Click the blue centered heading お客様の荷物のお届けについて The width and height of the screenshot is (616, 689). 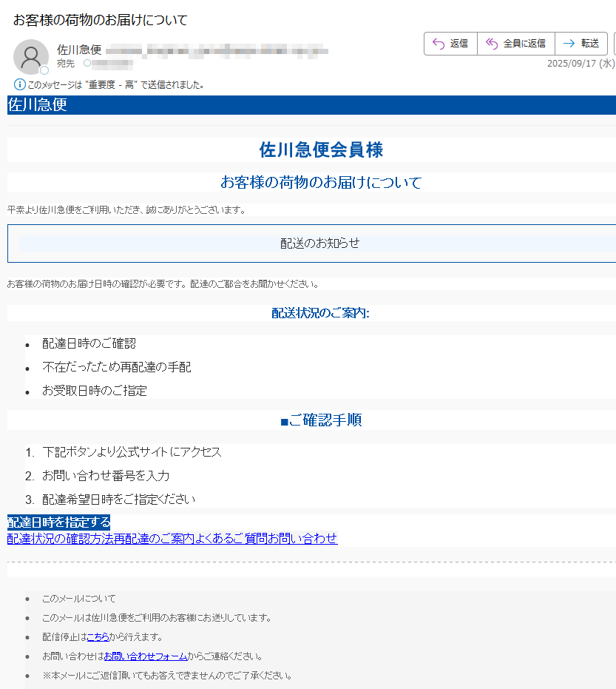[321, 182]
